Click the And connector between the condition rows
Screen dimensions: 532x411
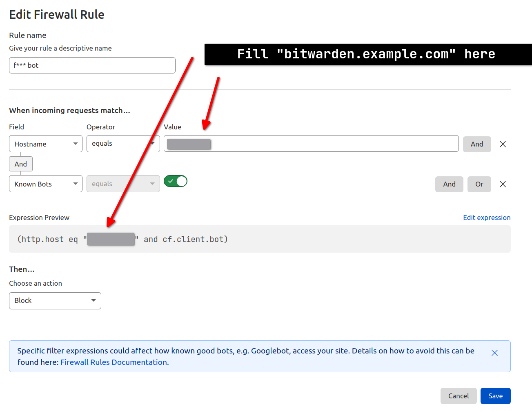coord(21,164)
